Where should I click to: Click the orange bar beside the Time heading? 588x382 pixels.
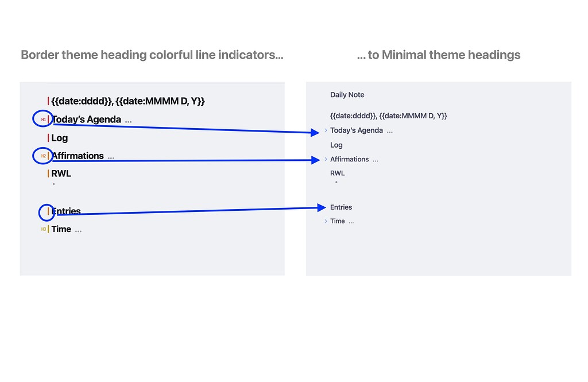pyautogui.click(x=48, y=229)
